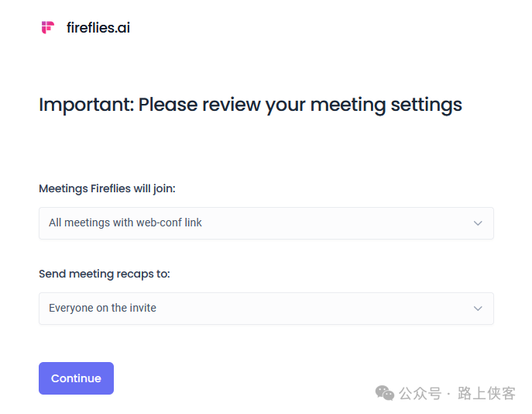This screenshot has height=414, width=532.
Task: Click the WeChat icon in the watermark
Action: tap(385, 393)
